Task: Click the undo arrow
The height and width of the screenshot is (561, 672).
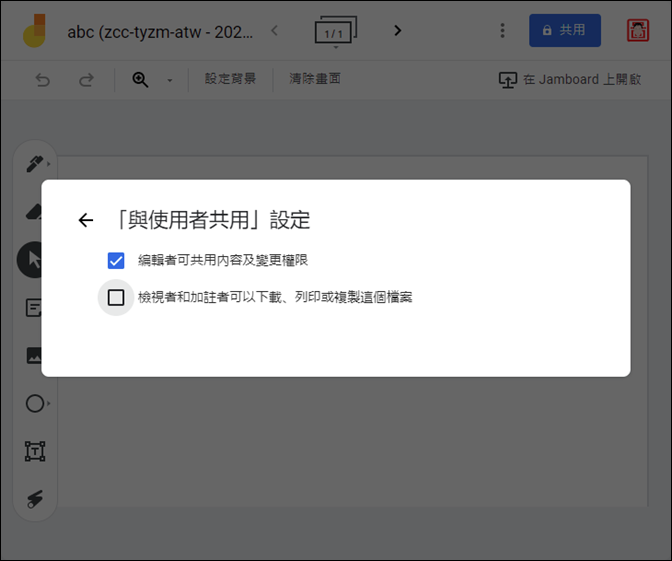Action: click(42, 80)
